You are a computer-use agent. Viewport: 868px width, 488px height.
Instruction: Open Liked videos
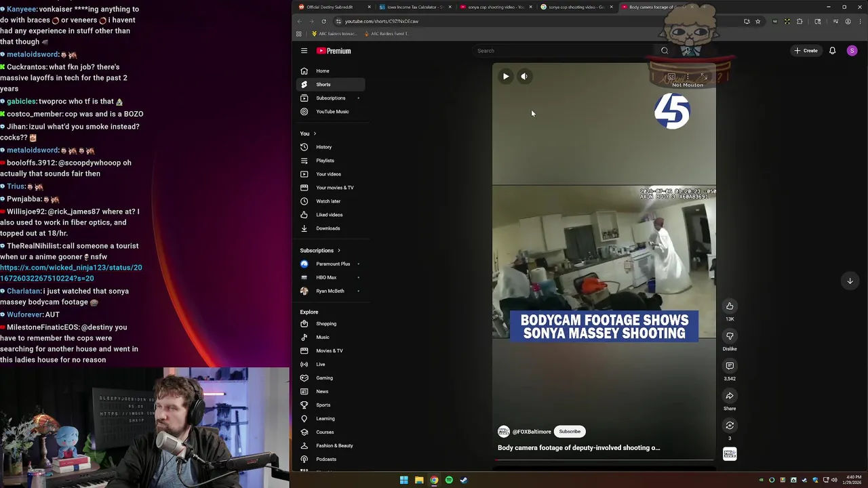(331, 215)
